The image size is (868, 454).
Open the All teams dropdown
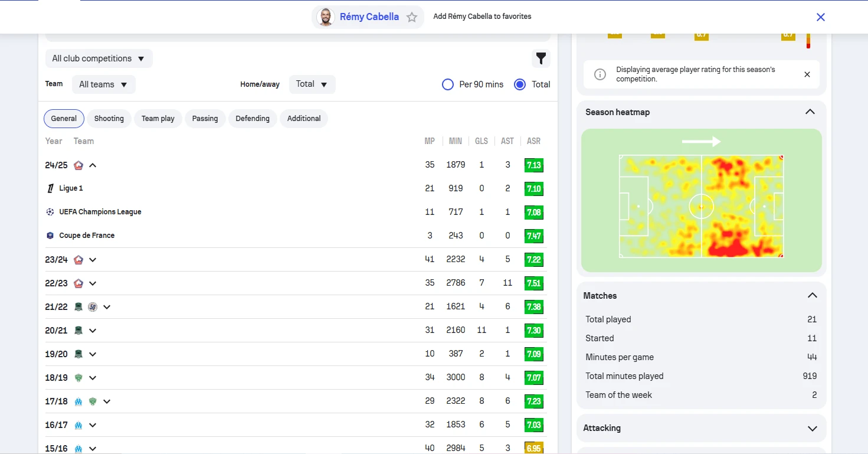click(103, 84)
